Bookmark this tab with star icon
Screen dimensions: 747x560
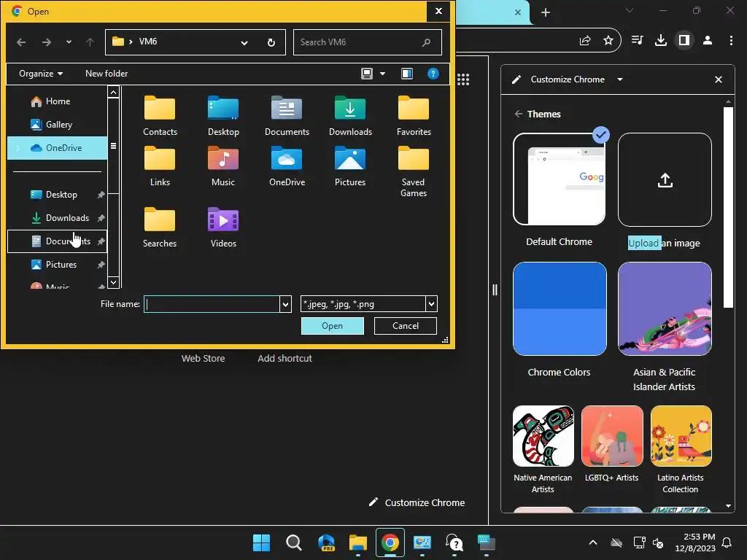pos(608,41)
